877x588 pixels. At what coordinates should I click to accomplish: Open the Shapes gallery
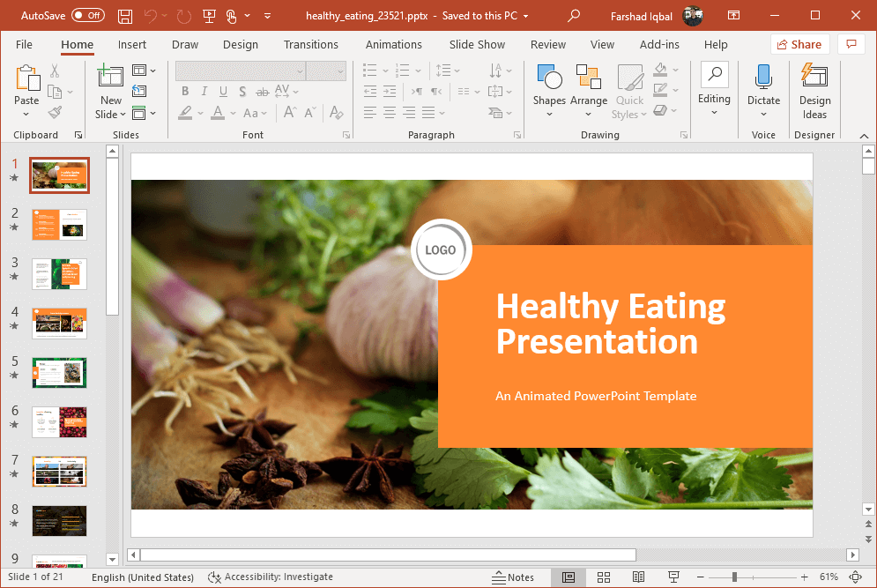pyautogui.click(x=549, y=81)
